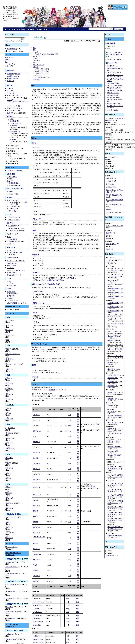This screenshot has width=135, height=644.
Task: Click the YouTubeリンク生成 text field
Action: point(120,146)
